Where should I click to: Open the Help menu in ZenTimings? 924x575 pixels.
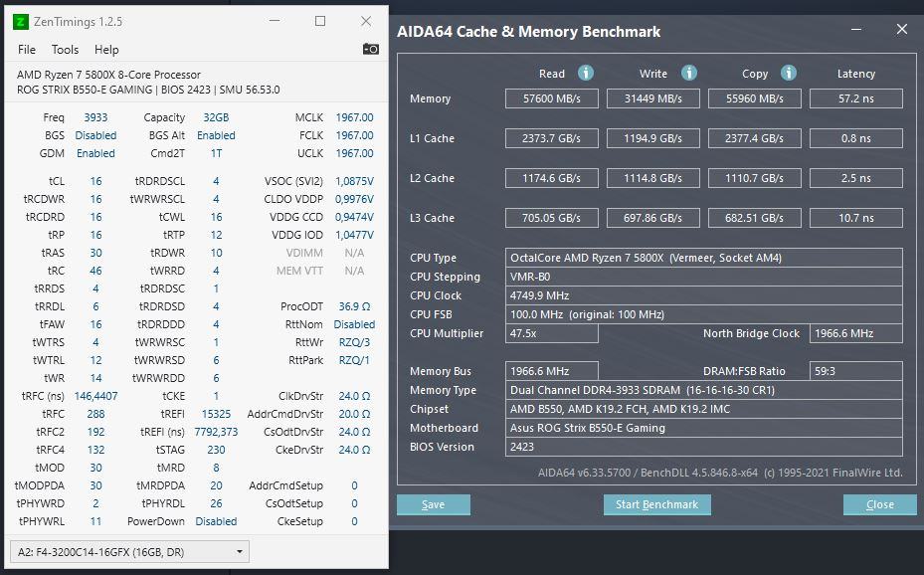tap(106, 50)
